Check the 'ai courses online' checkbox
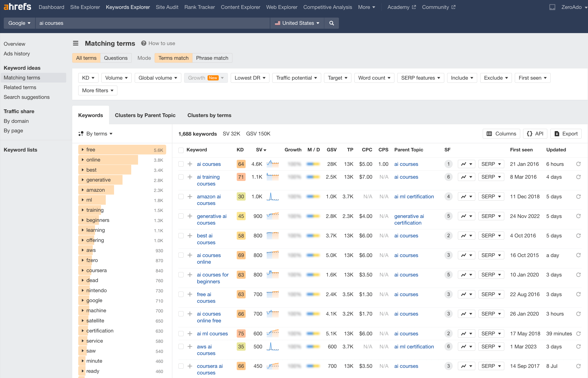The height and width of the screenshot is (378, 588). [181, 255]
